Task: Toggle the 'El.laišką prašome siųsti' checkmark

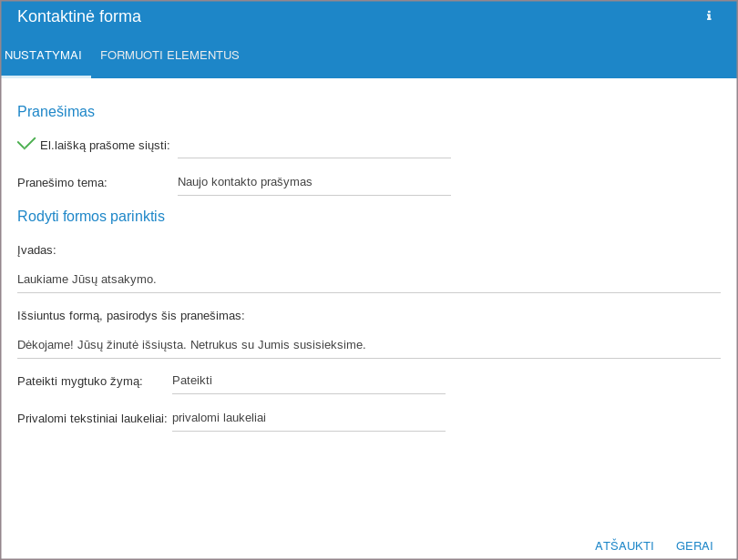Action: (26, 144)
